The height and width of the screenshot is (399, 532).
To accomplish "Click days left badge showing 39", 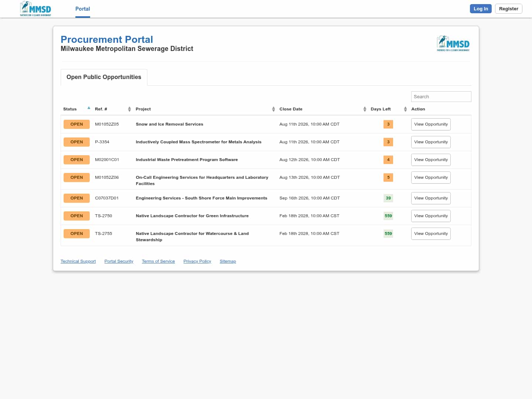I will (388, 198).
